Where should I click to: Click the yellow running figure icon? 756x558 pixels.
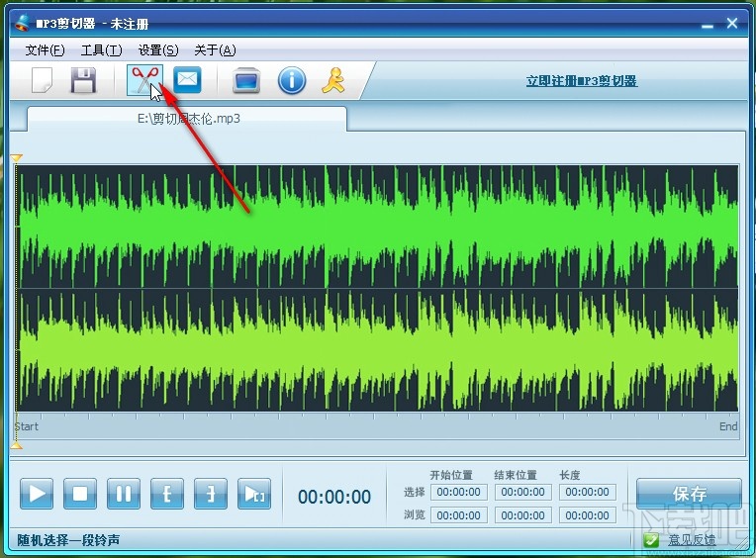point(333,80)
